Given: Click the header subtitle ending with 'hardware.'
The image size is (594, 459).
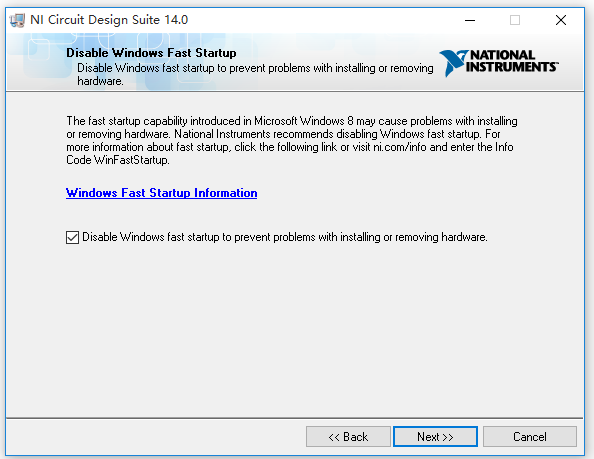Looking at the screenshot, I should click(x=255, y=74).
